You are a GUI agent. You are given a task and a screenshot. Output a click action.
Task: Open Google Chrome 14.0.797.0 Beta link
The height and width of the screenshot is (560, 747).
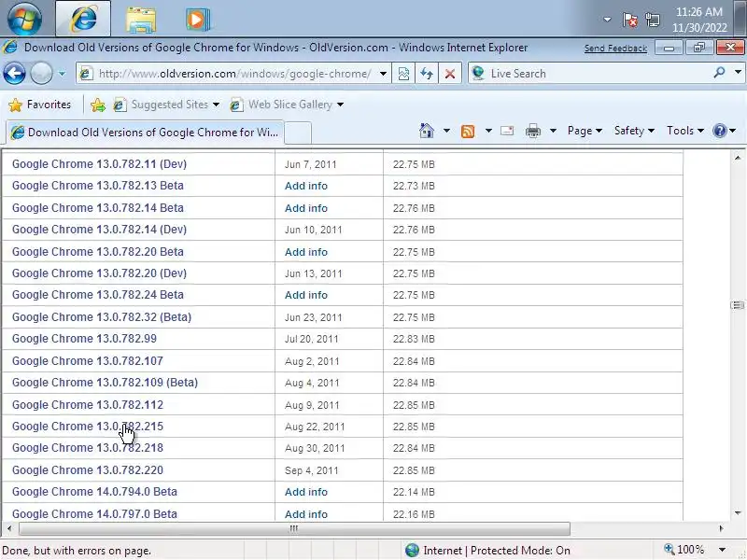pyautogui.click(x=94, y=514)
